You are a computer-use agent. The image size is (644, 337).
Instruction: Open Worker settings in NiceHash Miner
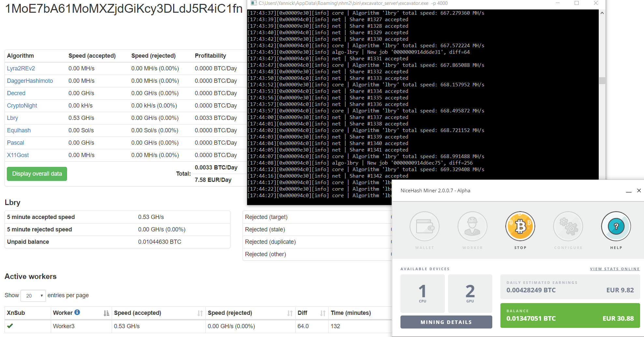click(472, 227)
